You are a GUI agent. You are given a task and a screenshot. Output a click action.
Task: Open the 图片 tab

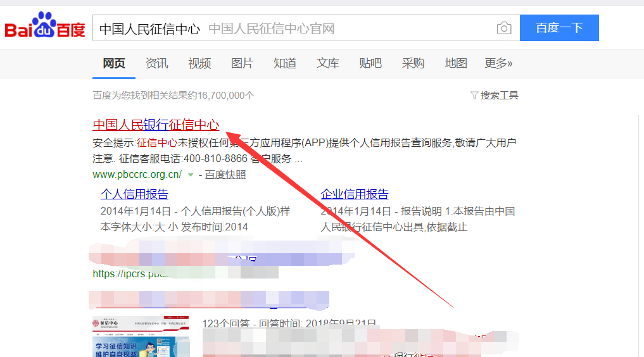coord(242,63)
